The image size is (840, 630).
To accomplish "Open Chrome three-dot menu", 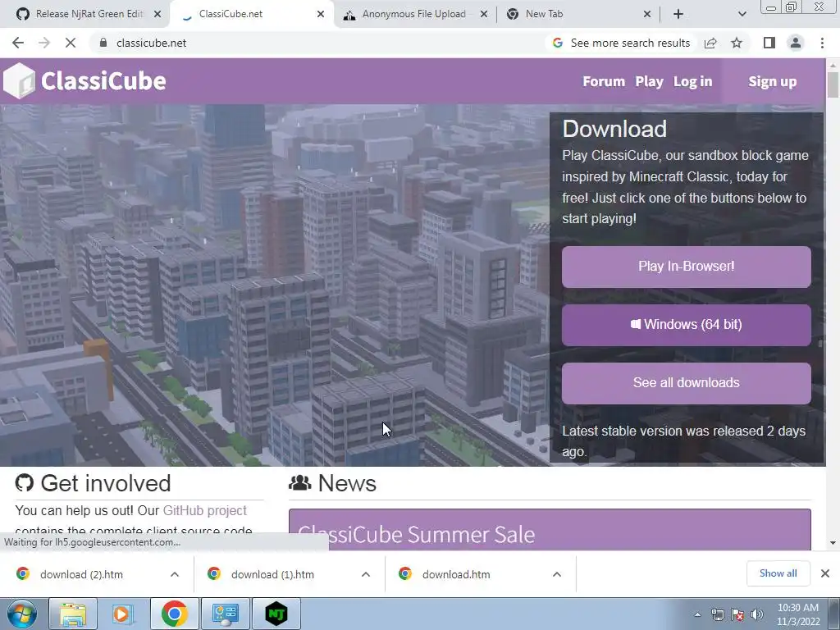I will [x=822, y=43].
